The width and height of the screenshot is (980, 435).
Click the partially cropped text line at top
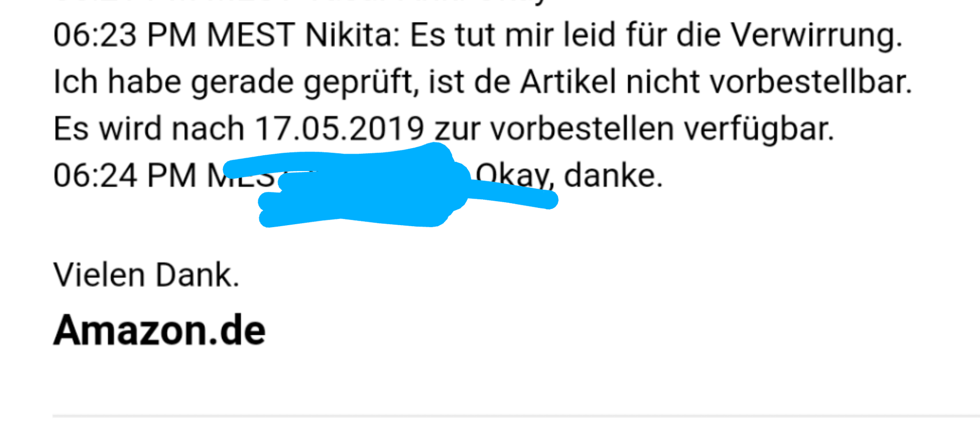[301, 3]
